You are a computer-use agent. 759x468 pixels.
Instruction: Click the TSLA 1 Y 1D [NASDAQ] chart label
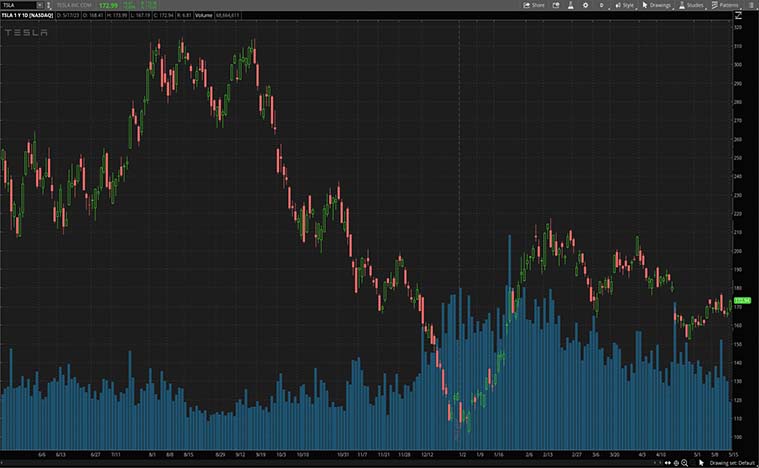point(27,15)
